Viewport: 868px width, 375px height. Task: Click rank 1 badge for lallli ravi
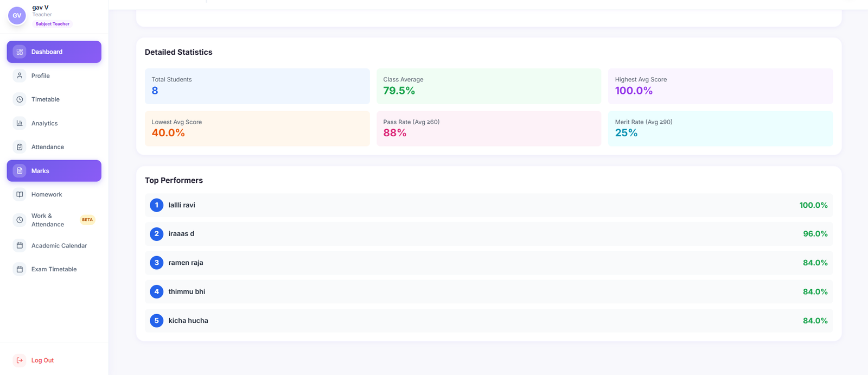156,205
